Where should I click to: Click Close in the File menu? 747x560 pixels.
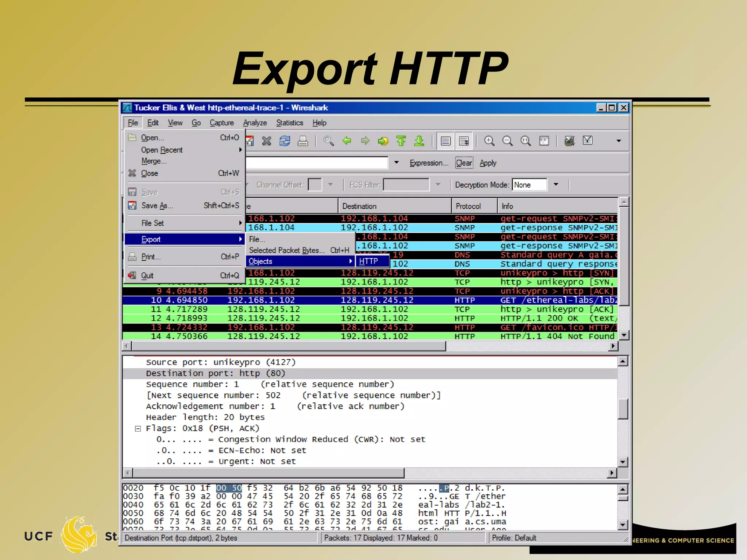tap(184, 173)
